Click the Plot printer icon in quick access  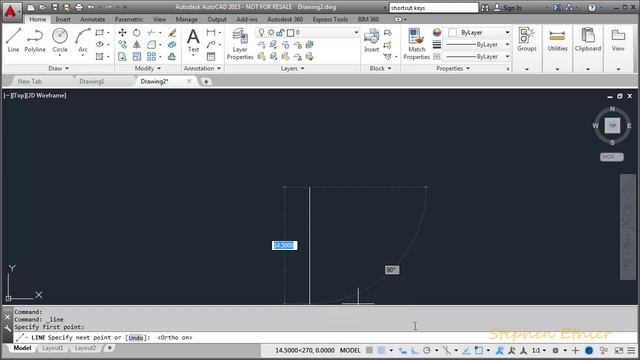pos(79,7)
